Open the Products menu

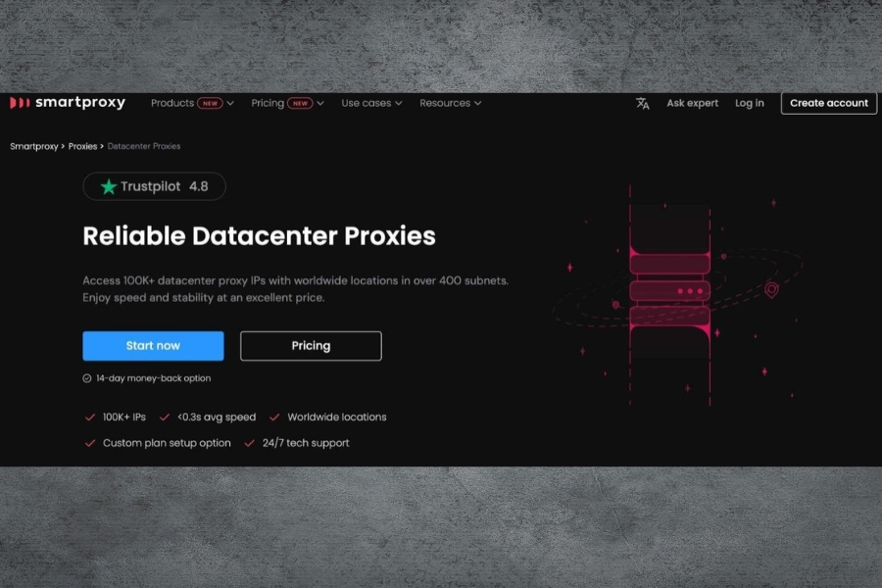coord(172,103)
